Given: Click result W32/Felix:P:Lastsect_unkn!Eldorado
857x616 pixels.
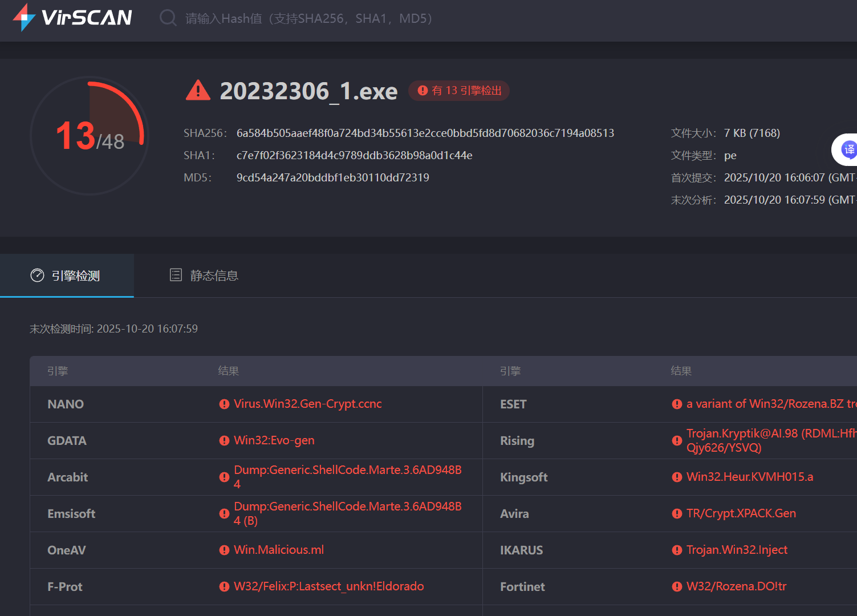Looking at the screenshot, I should point(329,586).
